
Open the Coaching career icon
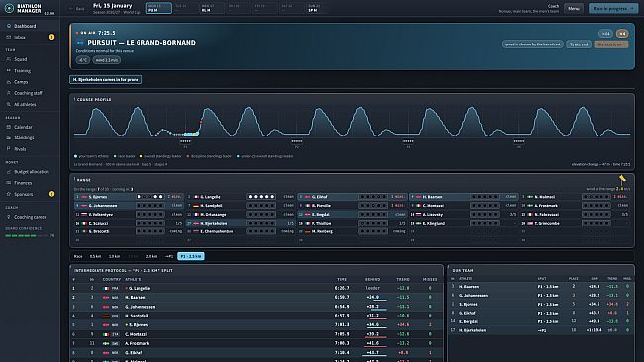(9, 217)
